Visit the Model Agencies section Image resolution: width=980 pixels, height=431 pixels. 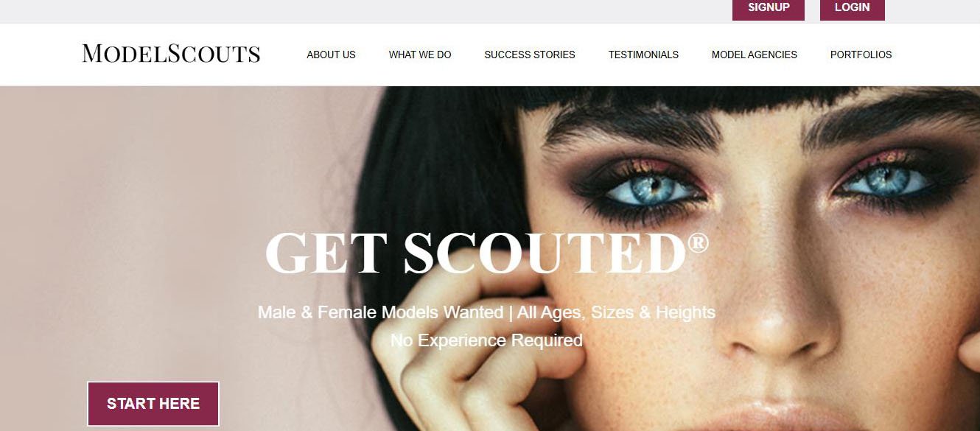click(x=755, y=55)
